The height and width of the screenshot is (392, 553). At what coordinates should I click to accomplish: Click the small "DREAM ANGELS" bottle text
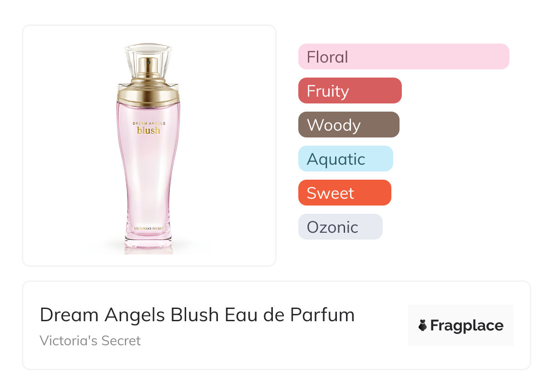(148, 123)
